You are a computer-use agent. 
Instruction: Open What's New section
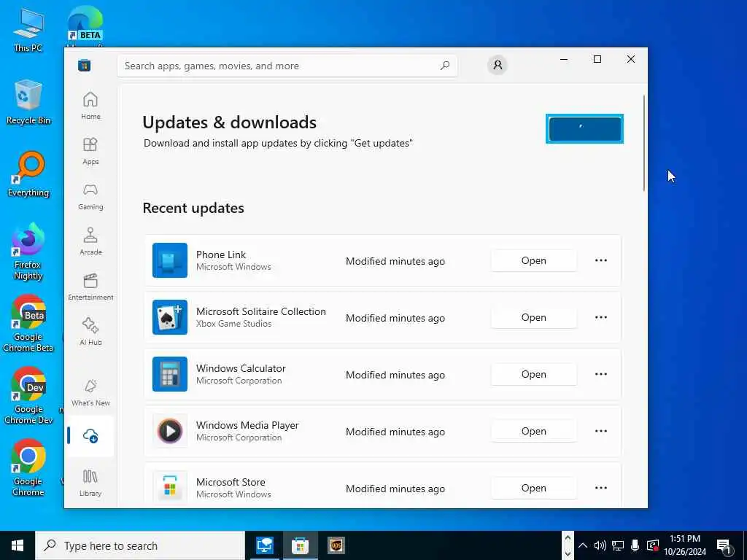[90, 392]
